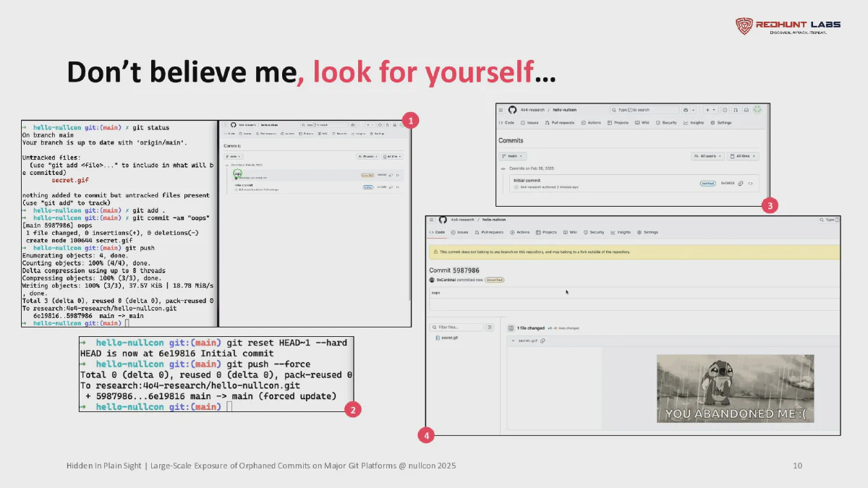Viewport: 868px width, 488px height.
Task: Open the Initial commit link in screenshot 3
Action: click(527, 181)
